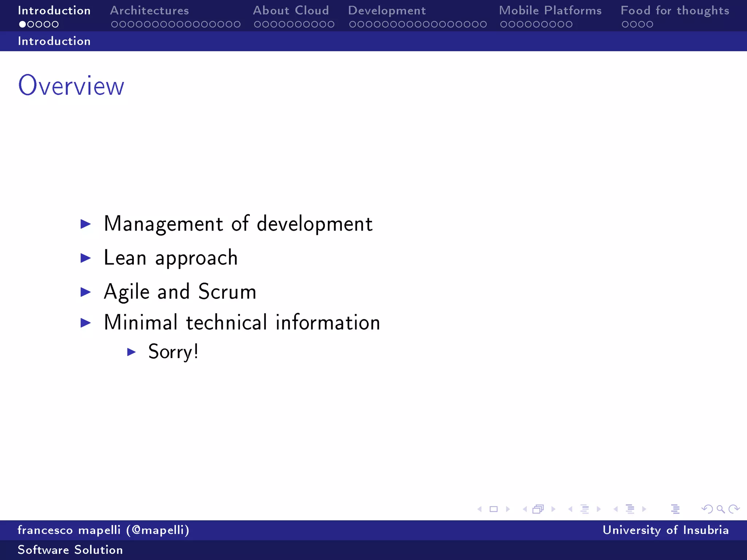Click the subsection navigation icon
Viewport: 747px width, 560px height.
[584, 509]
